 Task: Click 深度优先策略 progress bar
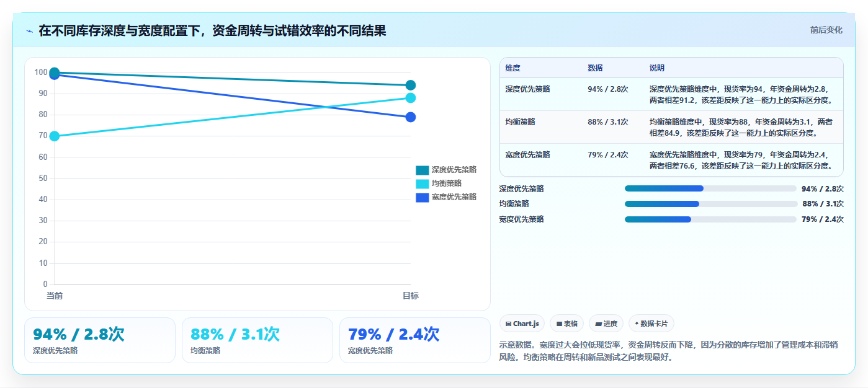(710, 188)
